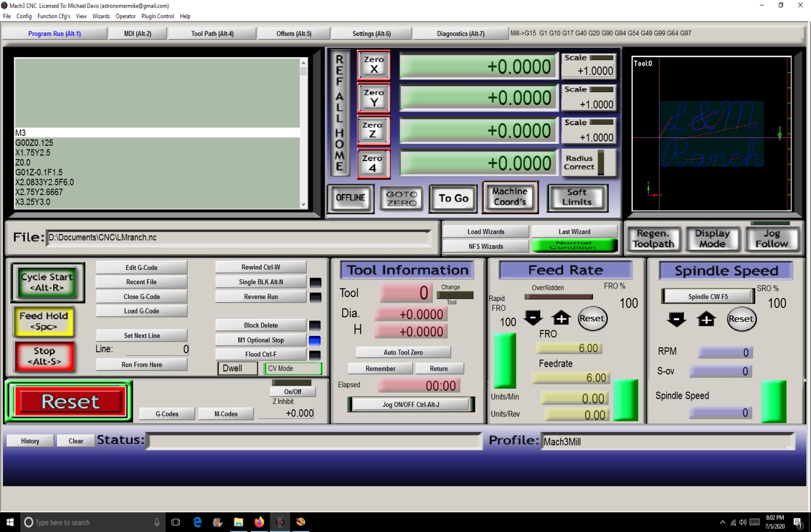Open the notification center icon
811x532 pixels.
tap(797, 522)
